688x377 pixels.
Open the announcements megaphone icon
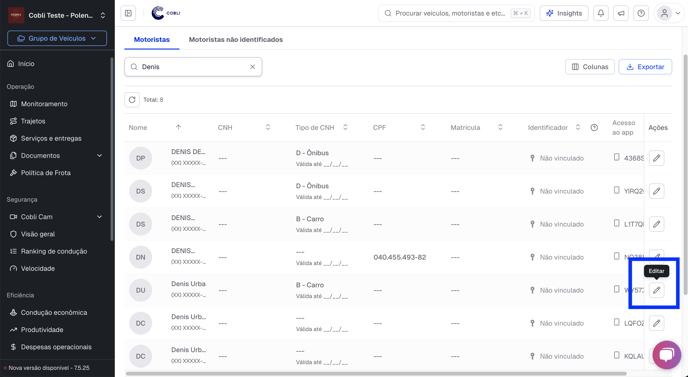click(x=621, y=13)
